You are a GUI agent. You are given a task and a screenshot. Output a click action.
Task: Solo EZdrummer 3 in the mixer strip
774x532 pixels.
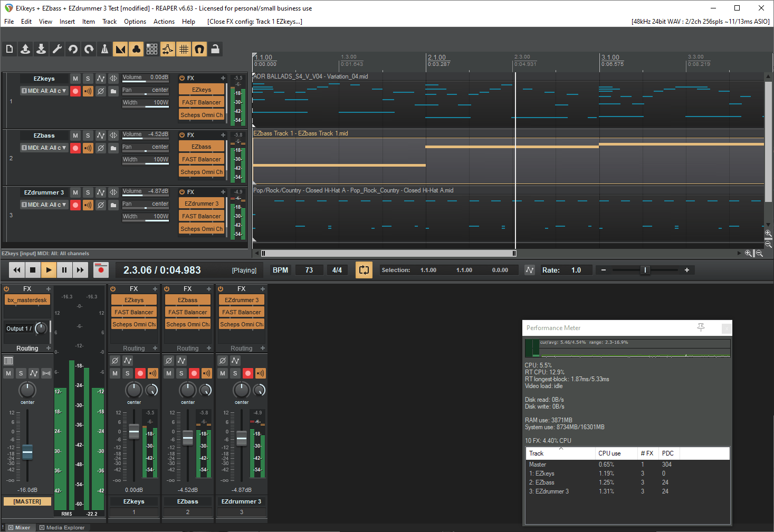[235, 373]
